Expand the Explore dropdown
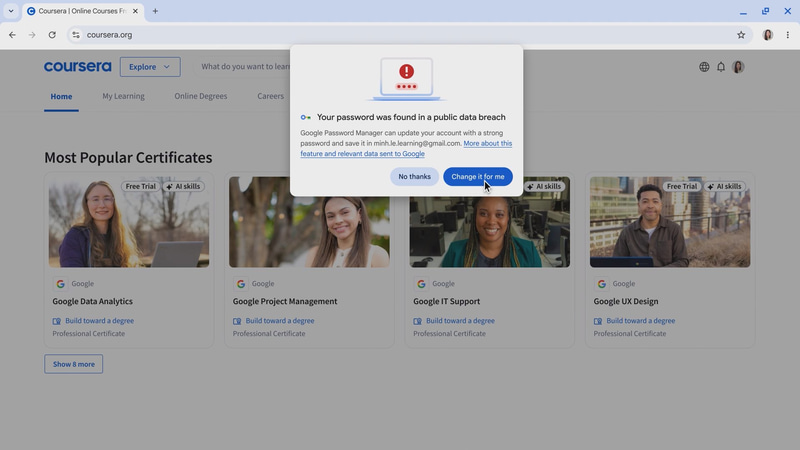The height and width of the screenshot is (450, 800). (x=150, y=67)
